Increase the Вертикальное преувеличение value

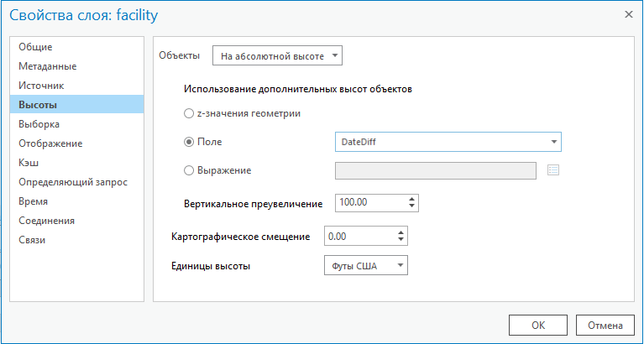pyautogui.click(x=411, y=199)
